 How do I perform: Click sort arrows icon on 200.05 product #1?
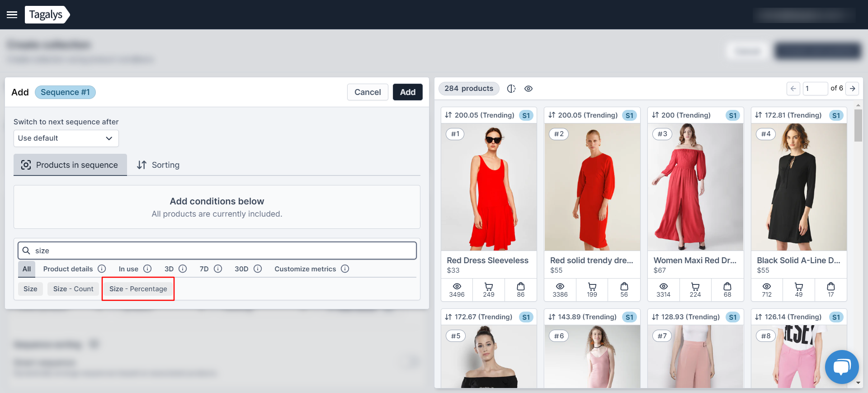click(448, 115)
